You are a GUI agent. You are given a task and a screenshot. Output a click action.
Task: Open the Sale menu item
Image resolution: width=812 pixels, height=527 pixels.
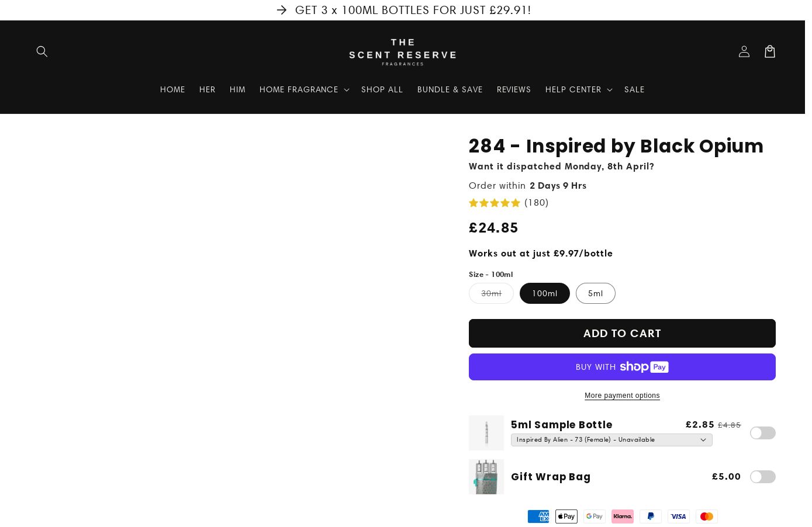tap(634, 89)
